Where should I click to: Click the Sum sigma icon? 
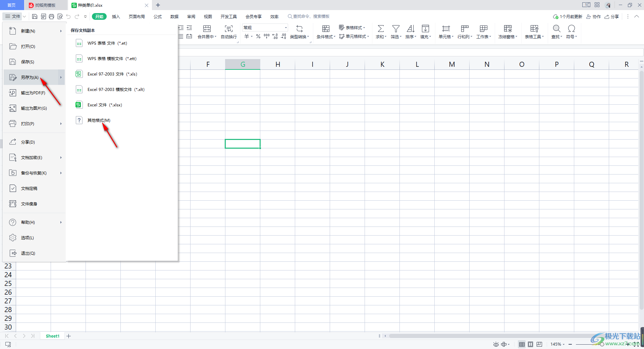(x=381, y=29)
